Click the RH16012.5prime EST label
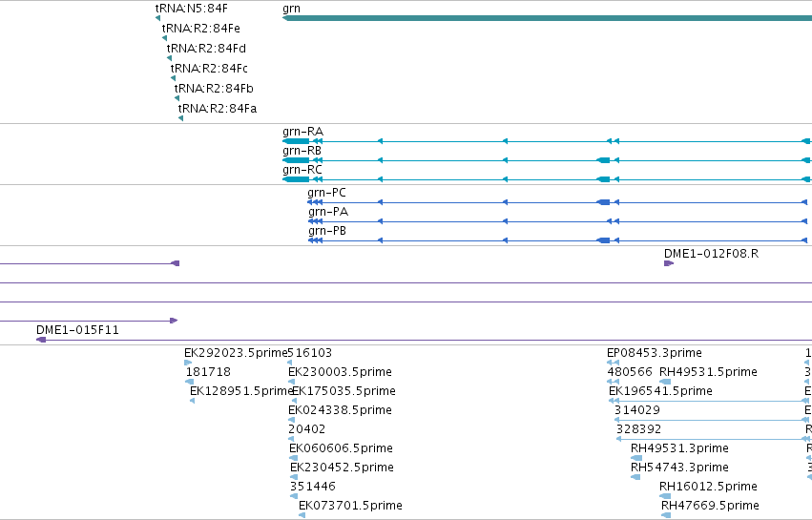This screenshot has width=812, height=520. tap(708, 487)
